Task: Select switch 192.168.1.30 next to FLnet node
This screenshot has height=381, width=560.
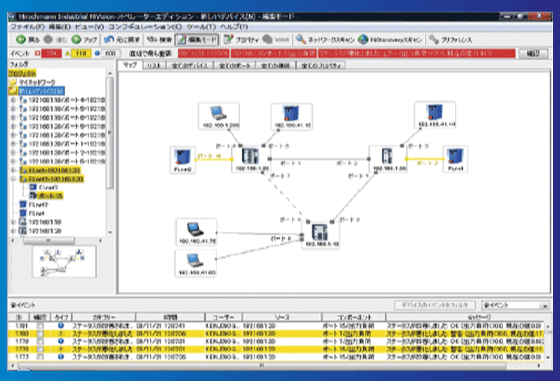Action: tap(388, 159)
